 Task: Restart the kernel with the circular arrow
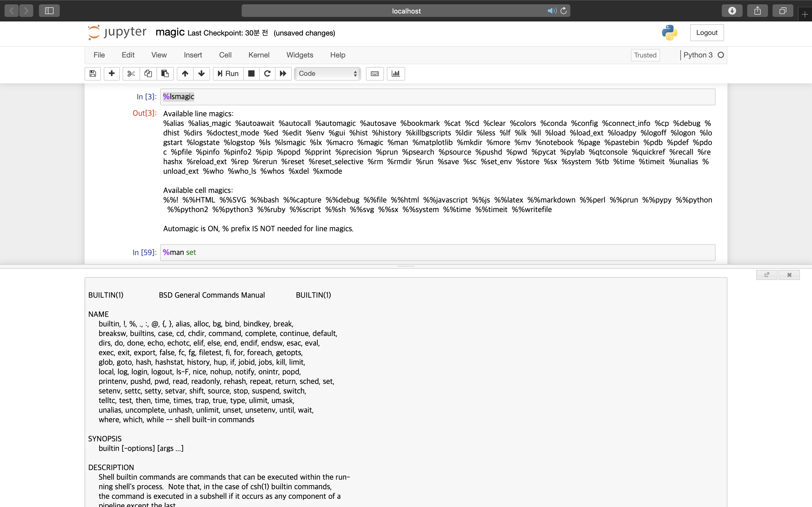(x=267, y=74)
